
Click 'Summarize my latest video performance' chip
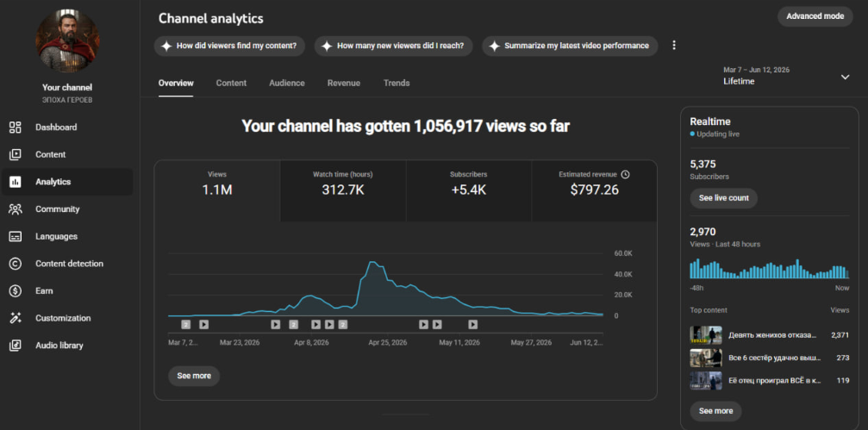[x=570, y=46]
